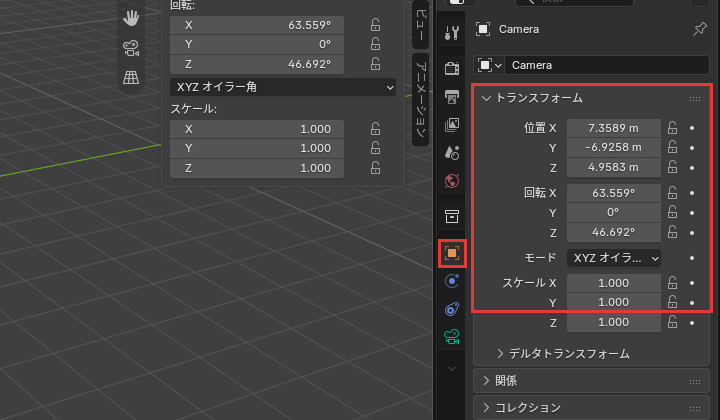Click スケール Z field in properties
The image size is (720, 420).
613,322
